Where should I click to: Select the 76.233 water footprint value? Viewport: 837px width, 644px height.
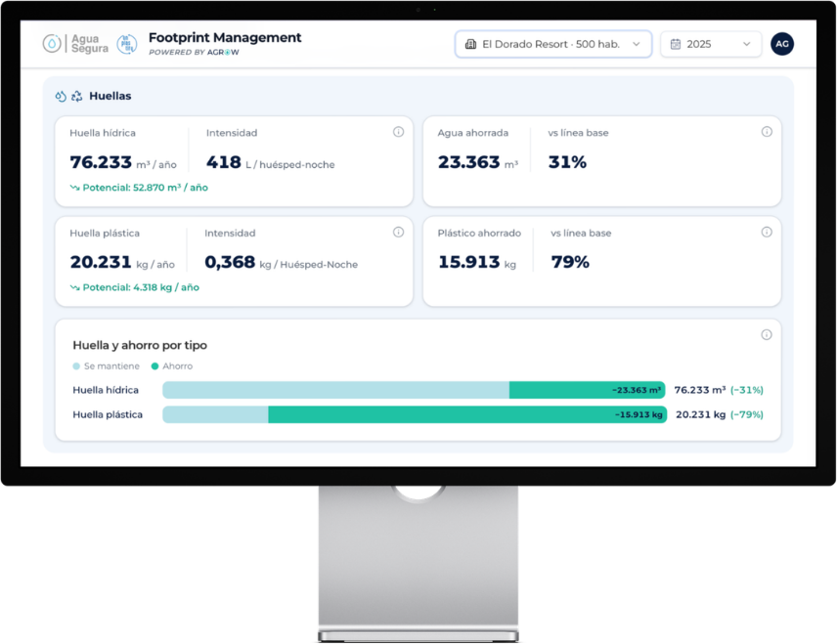click(x=101, y=162)
